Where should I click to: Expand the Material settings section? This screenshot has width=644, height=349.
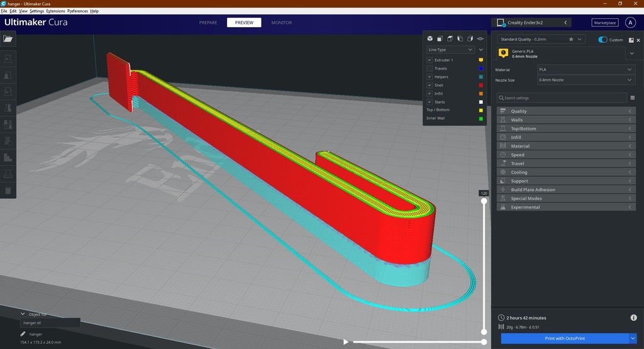pos(566,146)
